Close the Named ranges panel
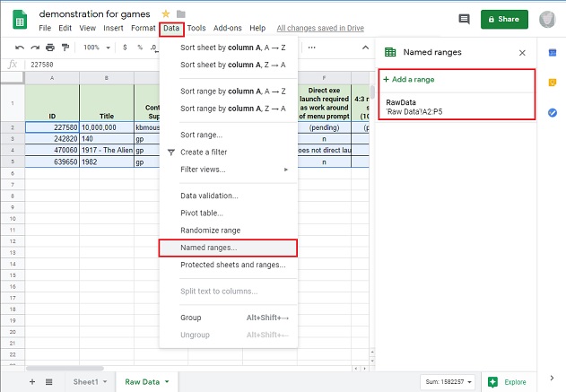 523,53
